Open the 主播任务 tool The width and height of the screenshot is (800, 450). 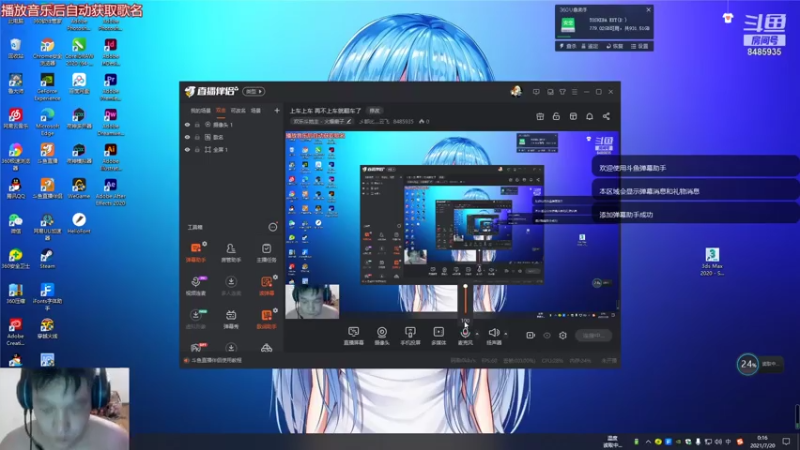pos(266,252)
